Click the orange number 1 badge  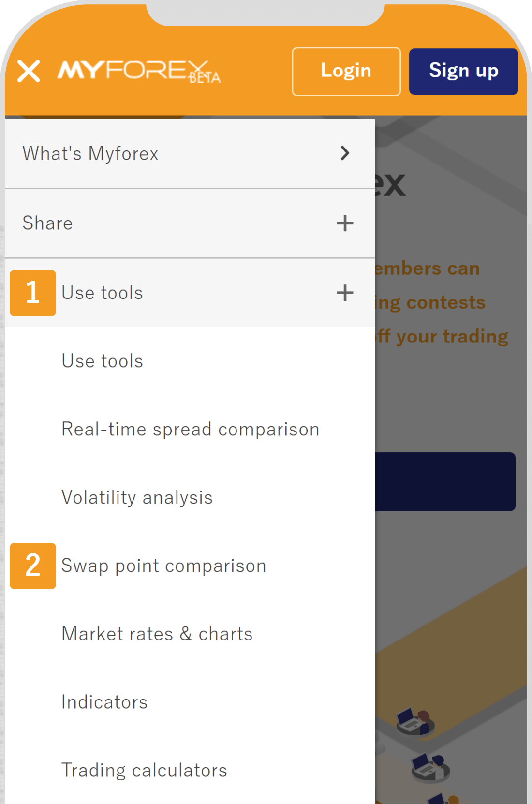click(33, 293)
